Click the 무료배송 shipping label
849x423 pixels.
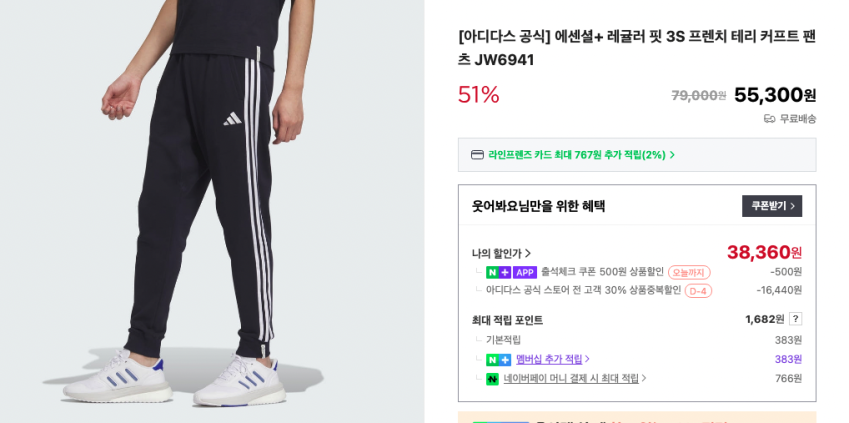pos(797,119)
